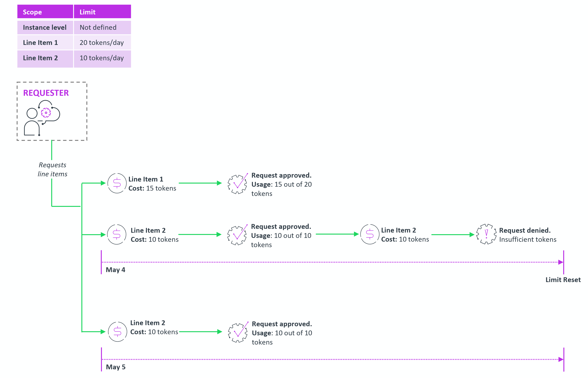Image resolution: width=588 pixels, height=378 pixels.
Task: Click the dollar icon beside Line Item 1
Action: click(x=117, y=183)
